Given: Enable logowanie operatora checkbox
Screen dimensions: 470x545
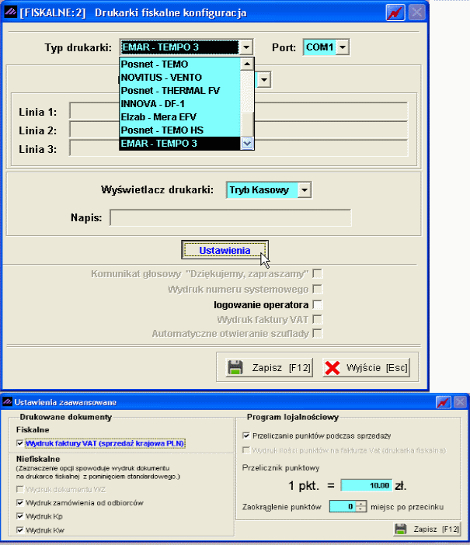Looking at the screenshot, I should (x=317, y=305).
